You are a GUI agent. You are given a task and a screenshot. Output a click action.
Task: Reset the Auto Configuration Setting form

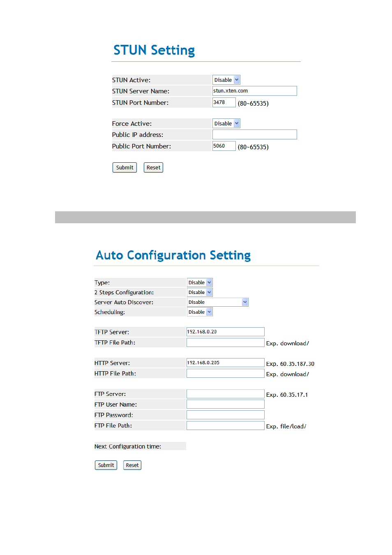132,465
